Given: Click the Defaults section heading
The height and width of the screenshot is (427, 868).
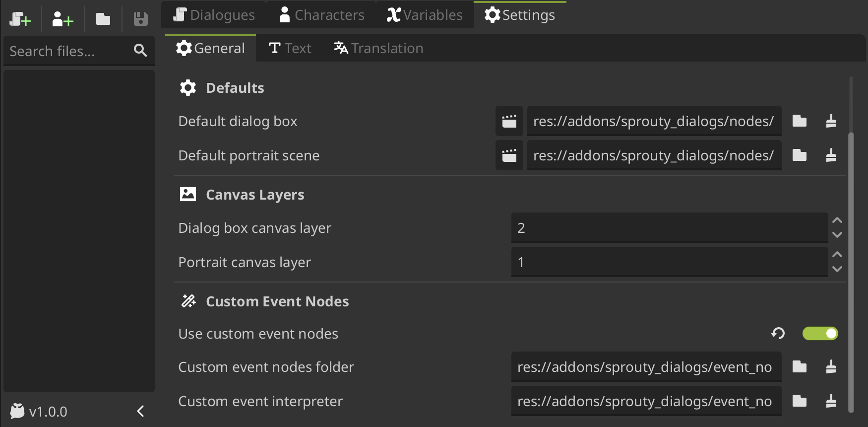Looking at the screenshot, I should click(x=235, y=88).
